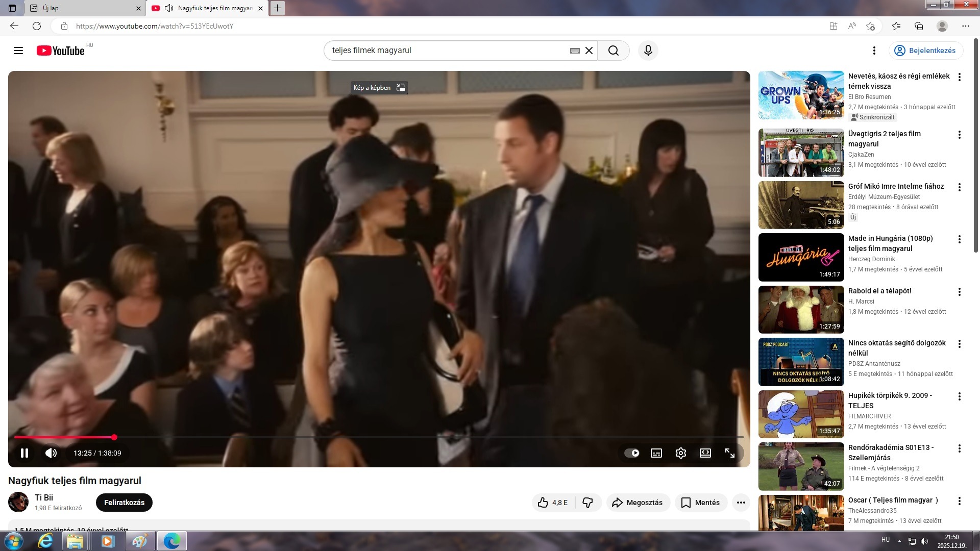Image resolution: width=980 pixels, height=551 pixels.
Task: Click the voice search microphone icon
Action: click(648, 51)
